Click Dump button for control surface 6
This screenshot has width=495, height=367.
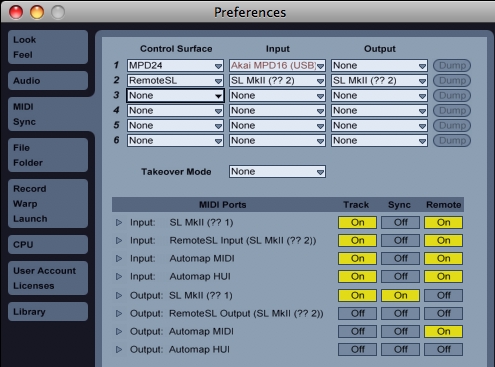[452, 140]
